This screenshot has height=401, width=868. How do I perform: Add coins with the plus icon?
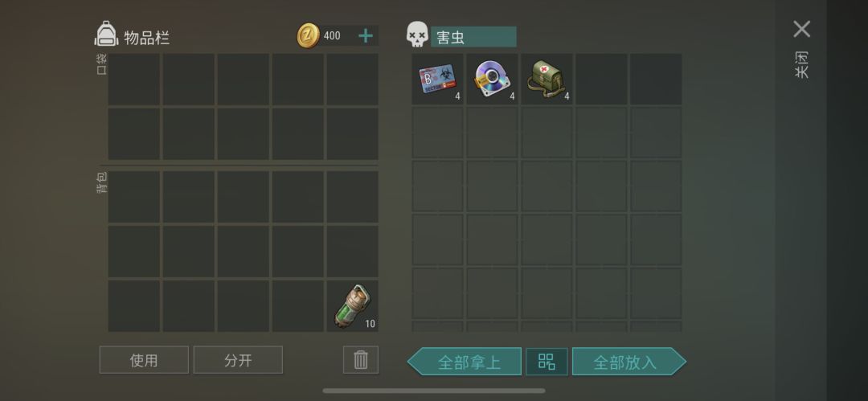pyautogui.click(x=366, y=36)
